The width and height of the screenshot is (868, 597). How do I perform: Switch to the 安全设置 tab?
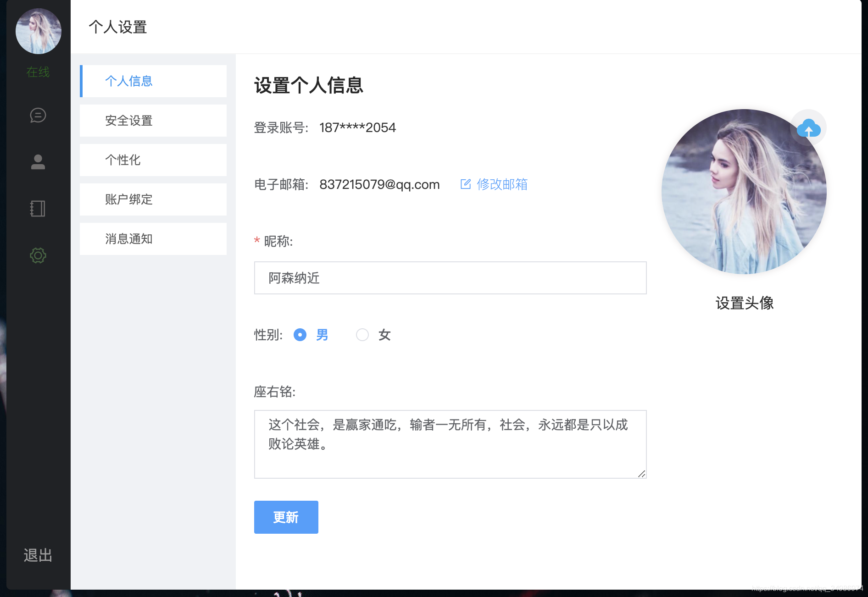point(153,121)
